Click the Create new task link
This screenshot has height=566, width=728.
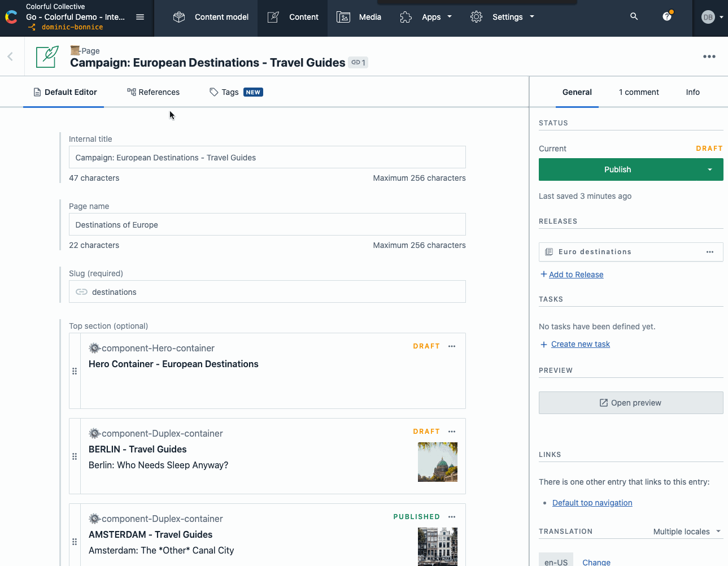point(581,344)
